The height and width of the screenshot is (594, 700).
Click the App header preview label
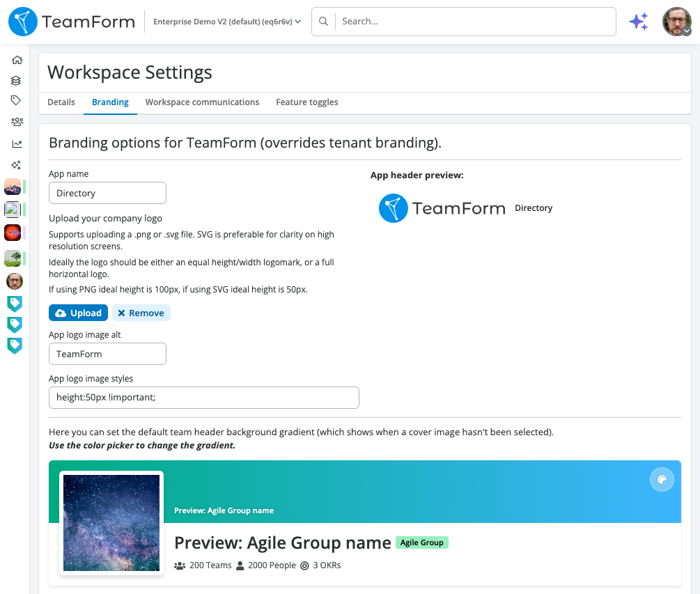417,175
